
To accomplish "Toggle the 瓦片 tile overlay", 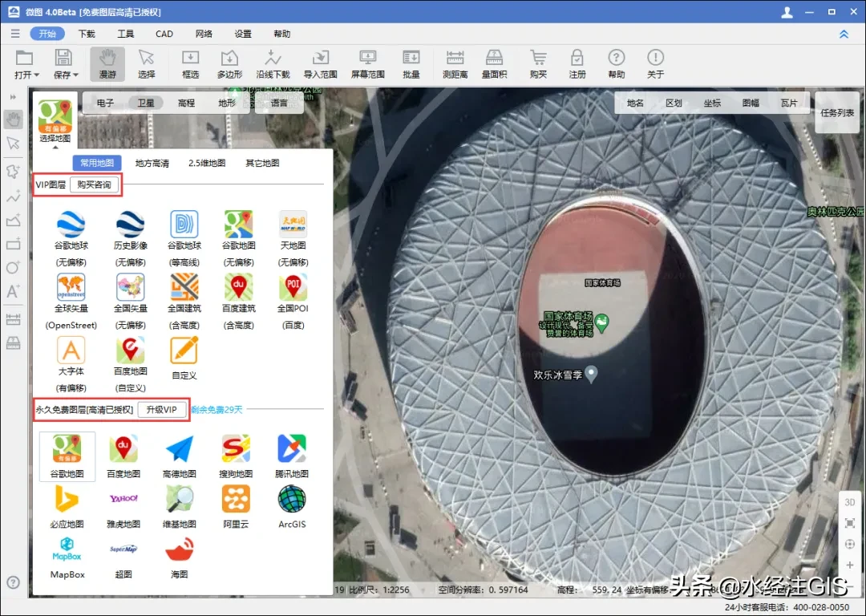I will (x=789, y=103).
